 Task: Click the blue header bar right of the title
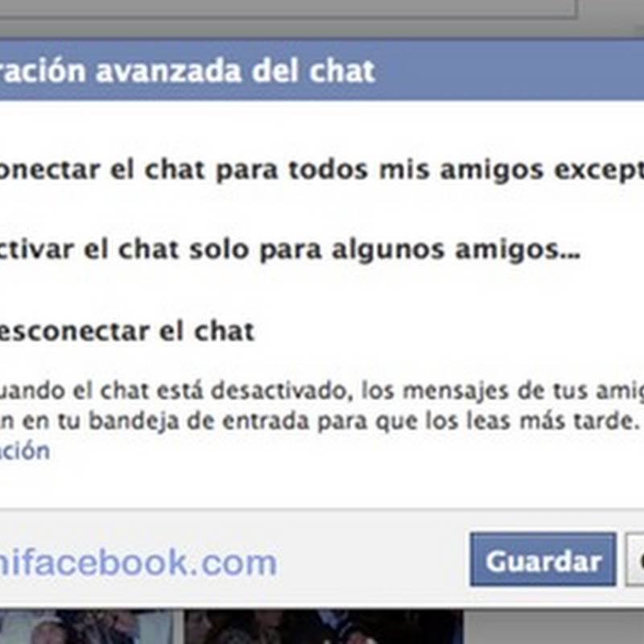510,71
